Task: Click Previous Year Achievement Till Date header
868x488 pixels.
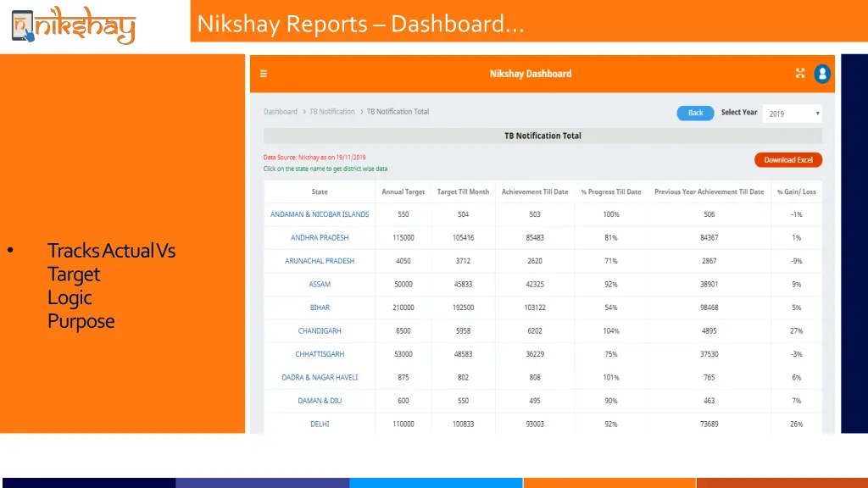Action: [709, 192]
